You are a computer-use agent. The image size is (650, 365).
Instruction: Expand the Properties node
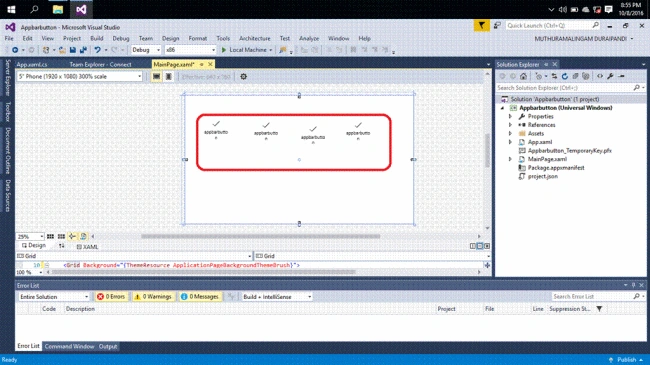click(x=511, y=117)
